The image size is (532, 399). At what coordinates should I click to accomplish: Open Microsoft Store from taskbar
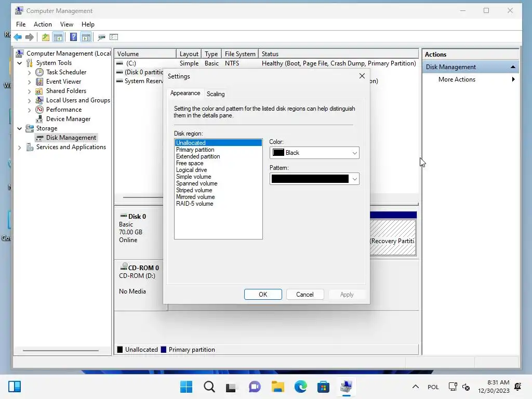click(x=323, y=387)
